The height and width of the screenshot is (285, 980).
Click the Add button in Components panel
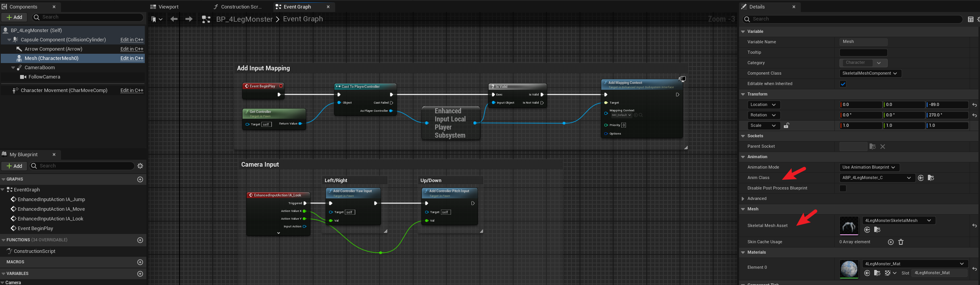click(x=14, y=17)
